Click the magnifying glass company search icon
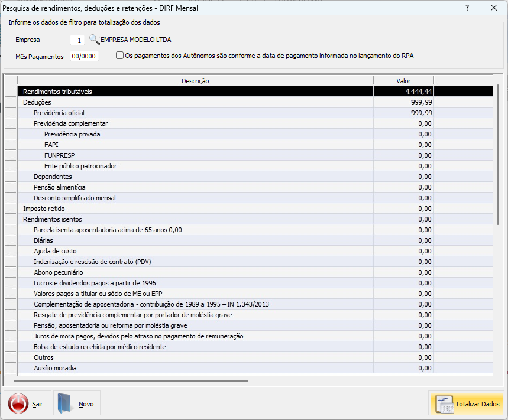Image resolution: width=508 pixels, height=420 pixels. (94, 40)
